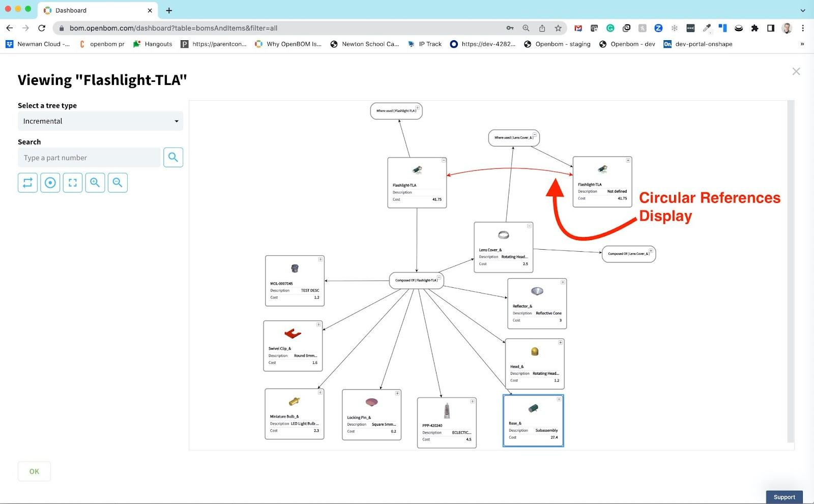Open the Grammarly extension icon

click(x=610, y=28)
